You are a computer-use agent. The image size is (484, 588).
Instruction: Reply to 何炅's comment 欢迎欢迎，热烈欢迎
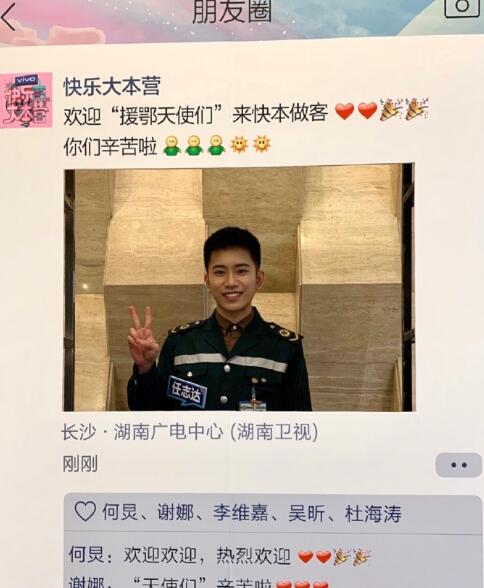pyautogui.click(x=219, y=556)
